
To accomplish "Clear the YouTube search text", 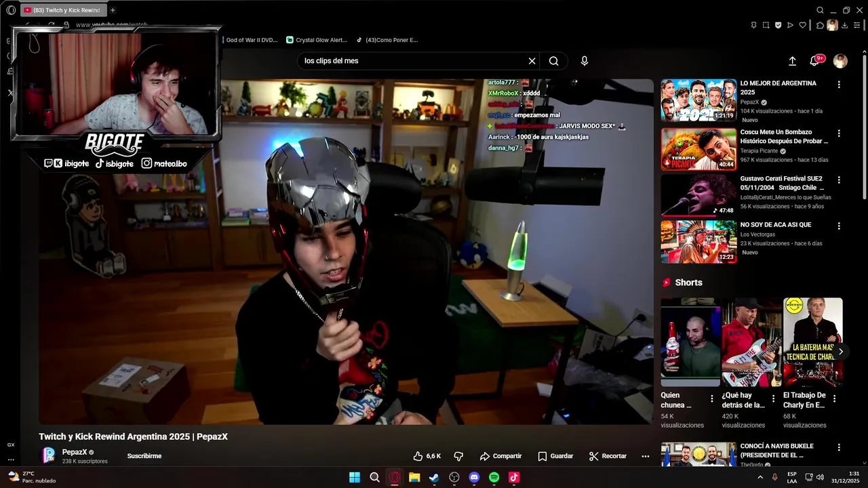I will pos(532,61).
